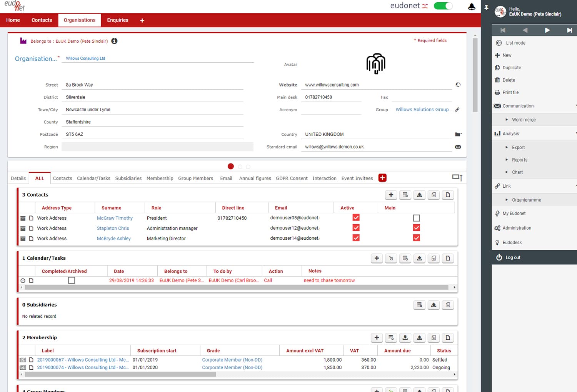The image size is (577, 392).
Task: Uncheck Main checkbox for Stapleton Chris
Action: click(416, 228)
